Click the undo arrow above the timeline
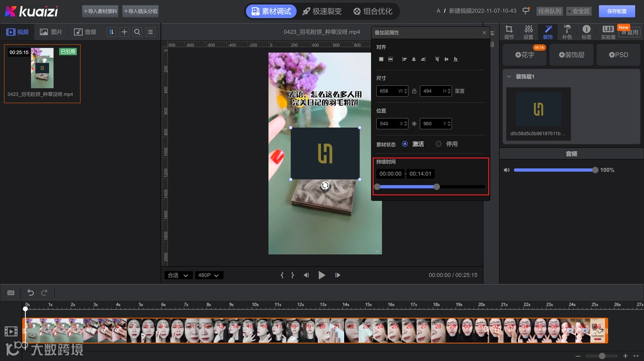 [x=31, y=292]
